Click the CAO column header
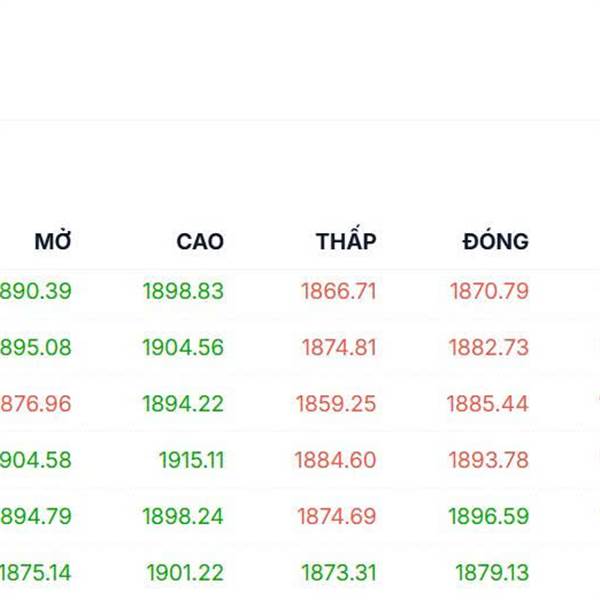Viewport: 600px width, 600px height. point(200,241)
